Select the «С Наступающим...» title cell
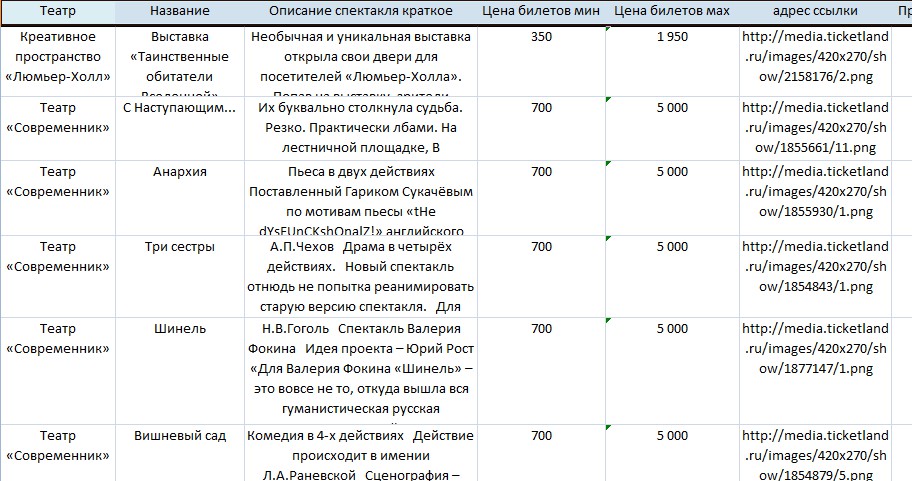Screen dimensions: 912x481 pyautogui.click(x=180, y=129)
